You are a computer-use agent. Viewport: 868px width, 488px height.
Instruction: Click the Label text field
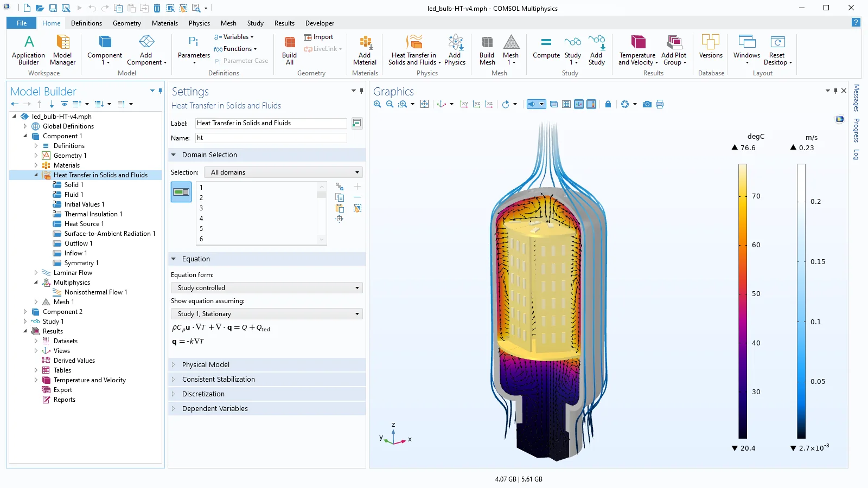tap(271, 123)
